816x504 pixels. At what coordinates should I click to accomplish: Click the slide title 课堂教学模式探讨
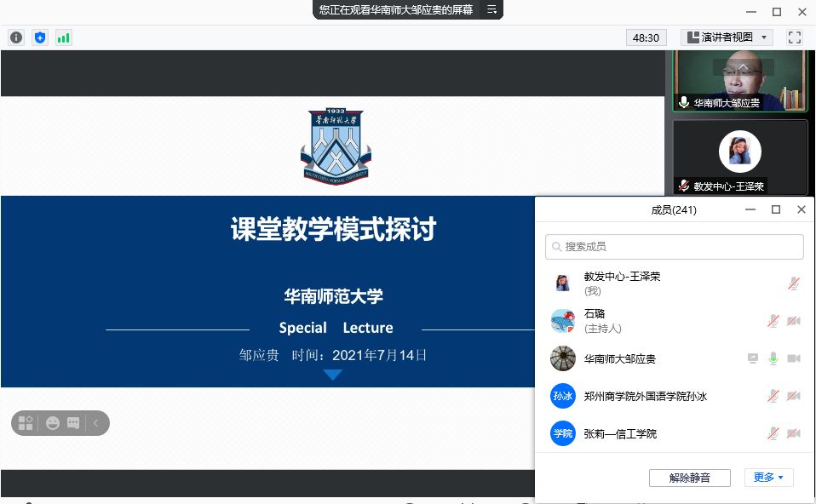pos(334,229)
